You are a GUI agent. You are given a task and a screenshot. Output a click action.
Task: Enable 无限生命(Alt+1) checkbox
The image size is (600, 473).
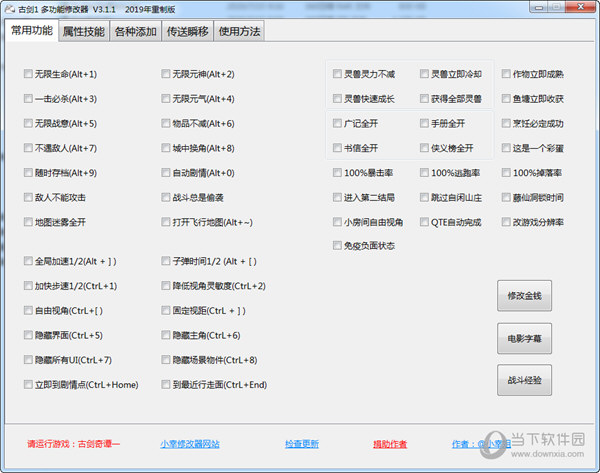coord(28,74)
